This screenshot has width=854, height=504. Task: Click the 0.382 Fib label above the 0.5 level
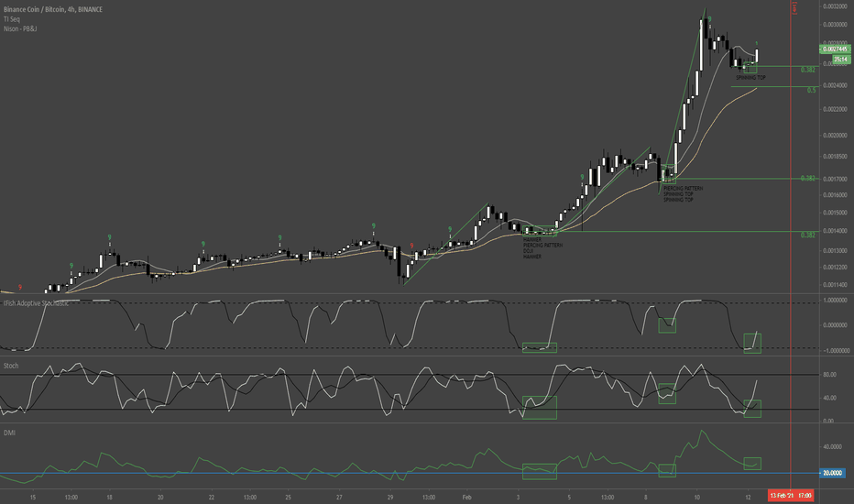point(808,70)
